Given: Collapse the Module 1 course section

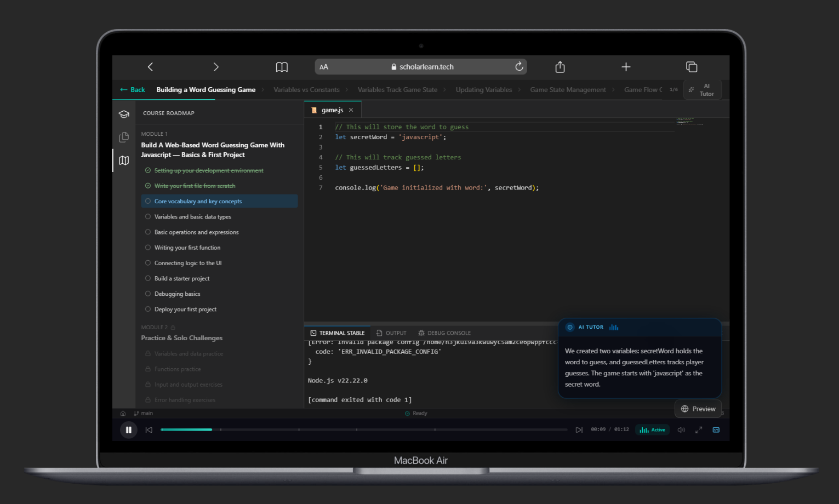Looking at the screenshot, I should point(213,150).
